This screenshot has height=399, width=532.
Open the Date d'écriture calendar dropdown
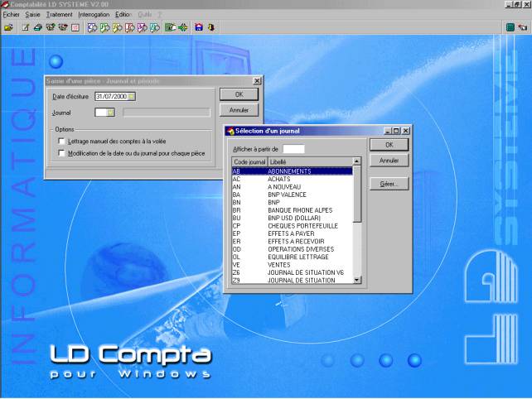pos(132,96)
